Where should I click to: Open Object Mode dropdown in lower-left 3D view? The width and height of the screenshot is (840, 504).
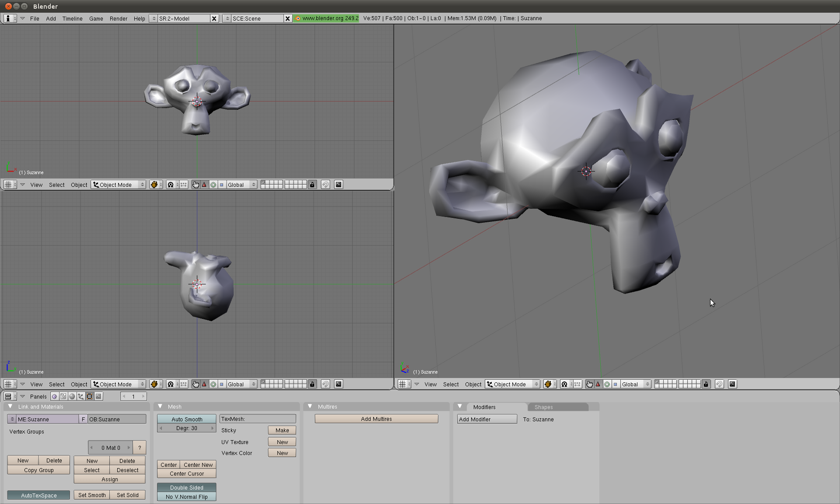point(119,384)
